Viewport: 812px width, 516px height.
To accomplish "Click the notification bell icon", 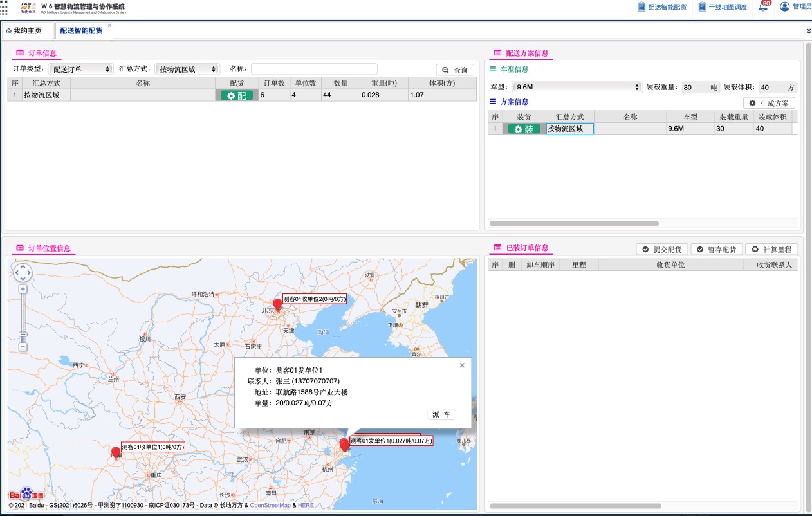I will [x=764, y=7].
